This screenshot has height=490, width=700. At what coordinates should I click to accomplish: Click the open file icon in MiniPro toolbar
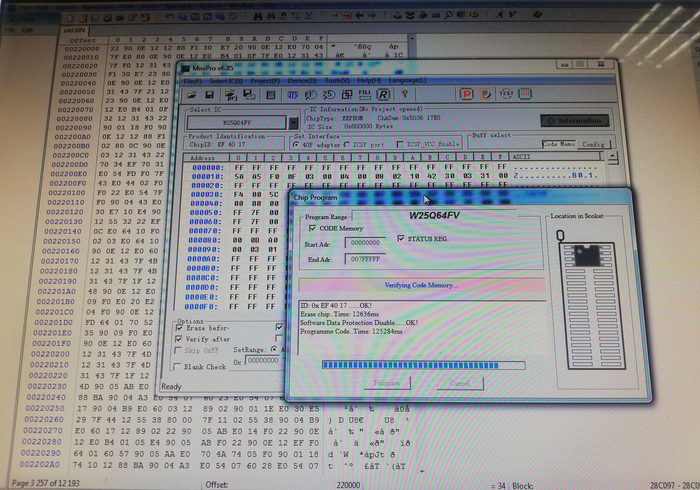click(x=192, y=95)
